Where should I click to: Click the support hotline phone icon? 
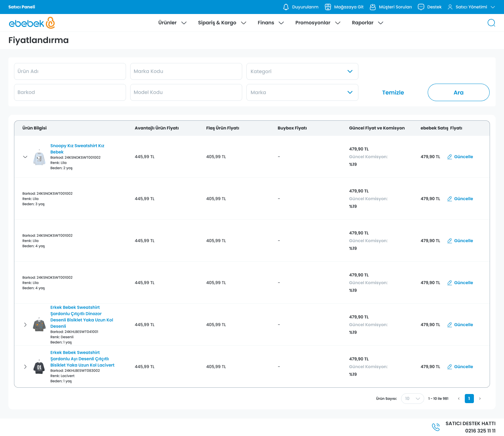coord(436,427)
